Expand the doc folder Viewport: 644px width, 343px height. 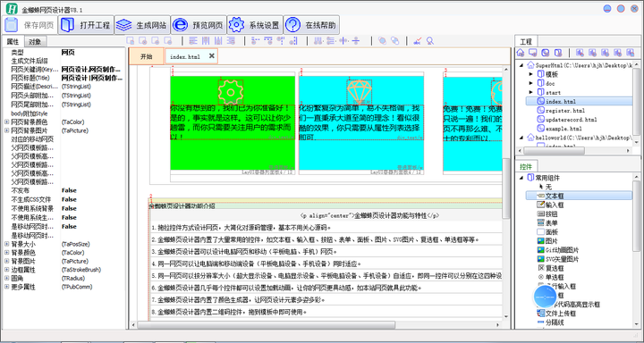click(x=531, y=83)
